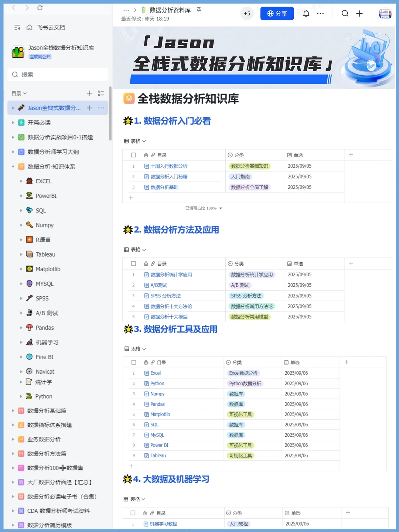Reload the page with the refresh icon
The height and width of the screenshot is (532, 399).
click(x=40, y=8)
